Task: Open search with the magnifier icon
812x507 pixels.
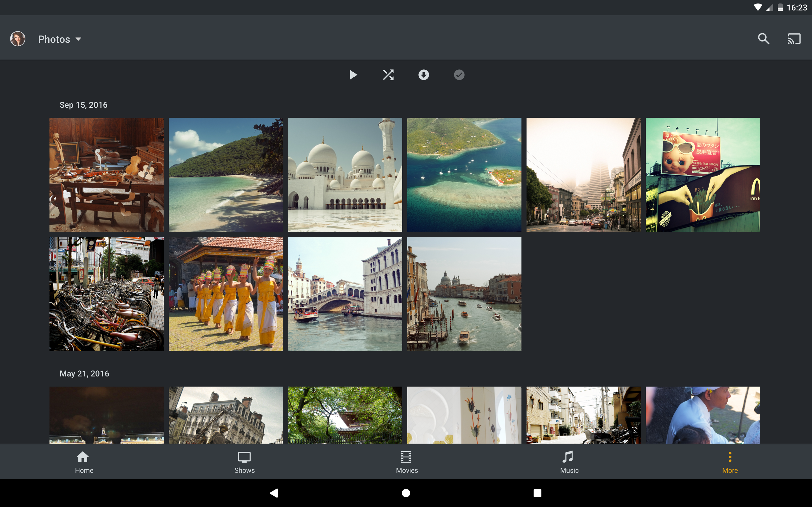Action: 763,39
